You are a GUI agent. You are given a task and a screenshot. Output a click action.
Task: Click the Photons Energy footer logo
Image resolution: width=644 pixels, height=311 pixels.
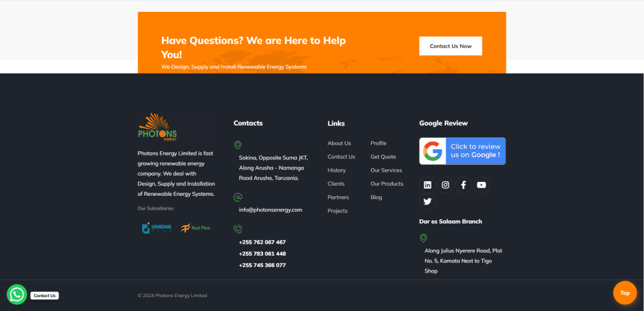(x=158, y=127)
